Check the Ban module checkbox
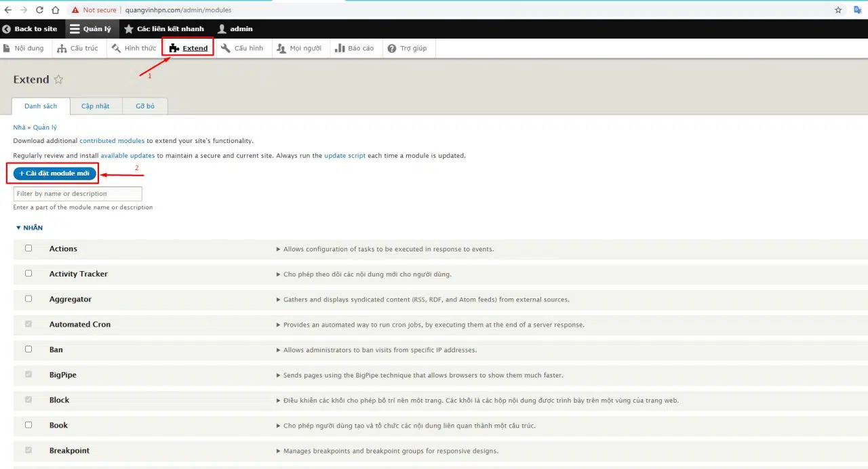 coord(28,349)
